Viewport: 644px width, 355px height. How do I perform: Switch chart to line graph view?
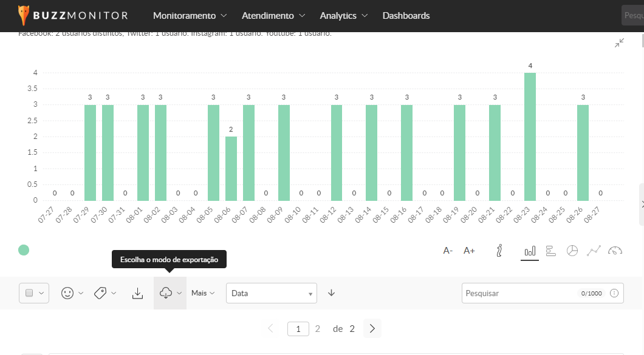click(x=594, y=251)
